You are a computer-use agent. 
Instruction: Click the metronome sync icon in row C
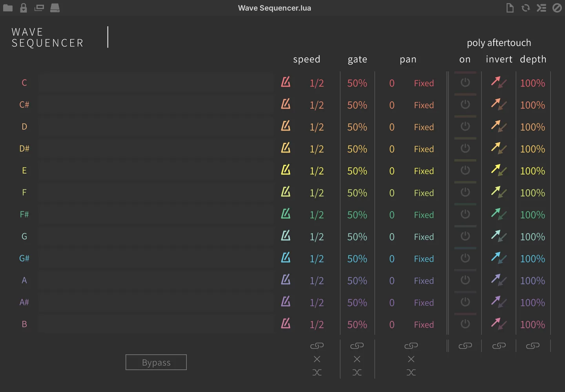coord(286,82)
